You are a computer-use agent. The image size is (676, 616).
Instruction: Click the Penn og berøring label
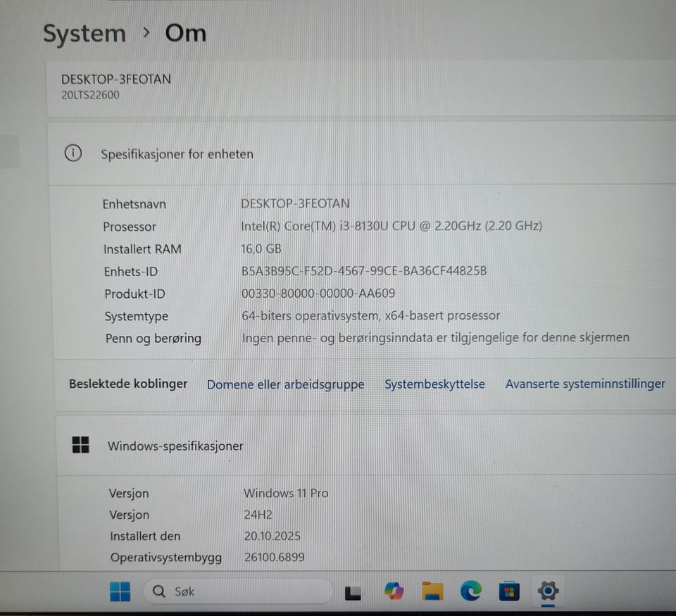click(x=153, y=339)
